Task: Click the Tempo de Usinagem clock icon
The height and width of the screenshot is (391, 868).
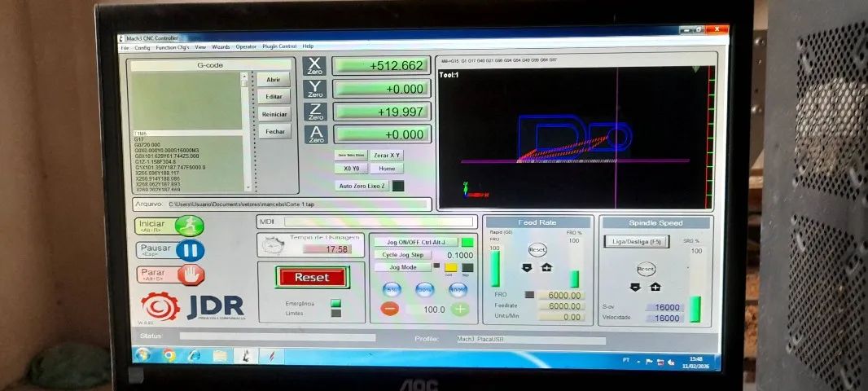Action: coord(273,245)
